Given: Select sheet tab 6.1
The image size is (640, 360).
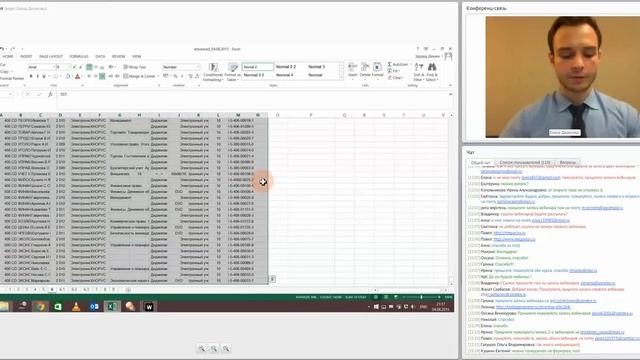Looking at the screenshot, I should [x=62, y=290].
